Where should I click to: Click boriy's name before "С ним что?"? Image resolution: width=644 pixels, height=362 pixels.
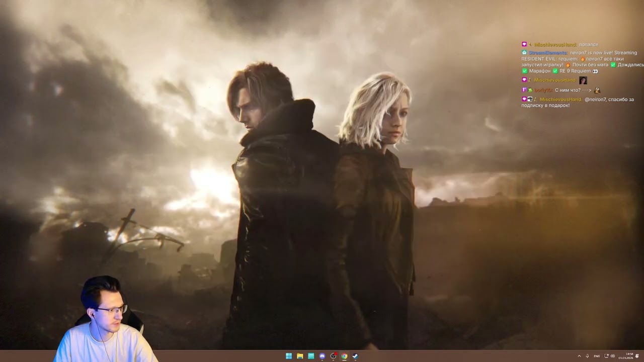543,90
